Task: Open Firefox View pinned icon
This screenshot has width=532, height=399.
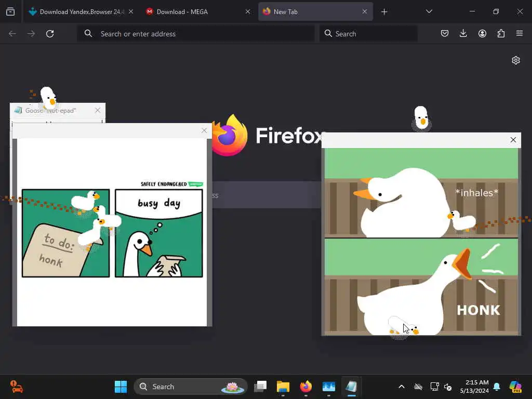Action: pyautogui.click(x=10, y=12)
